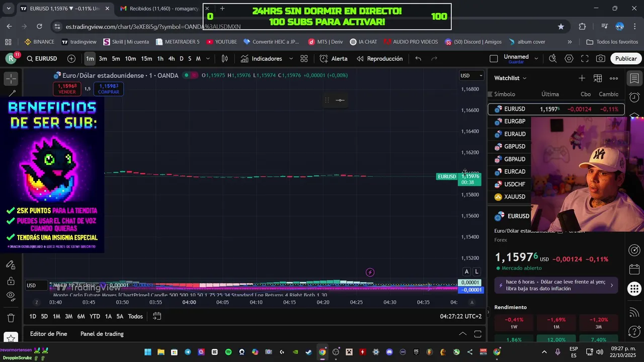Toggle fullscreen mode icon
This screenshot has width=644, height=362.
point(585,59)
